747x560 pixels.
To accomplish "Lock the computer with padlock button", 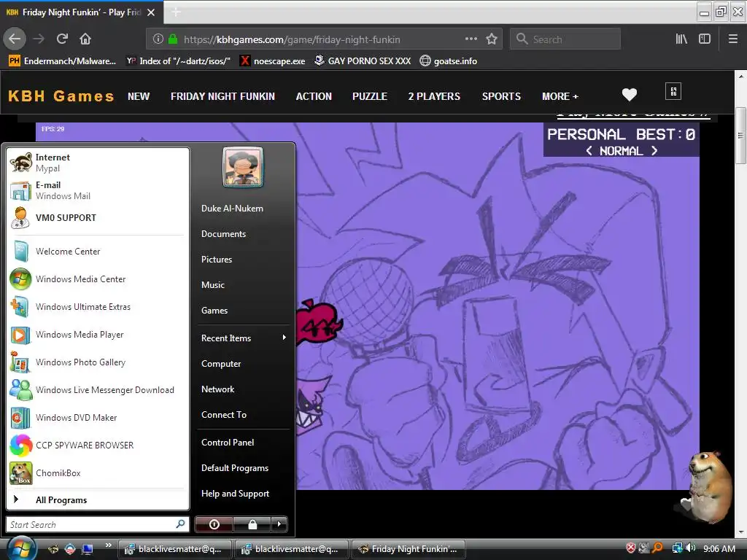I will [252, 524].
